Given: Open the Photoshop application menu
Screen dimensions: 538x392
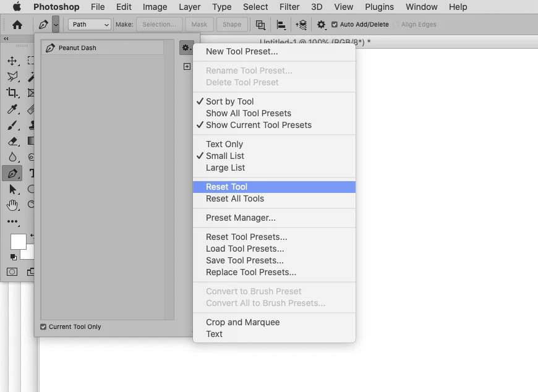Looking at the screenshot, I should click(x=56, y=7).
